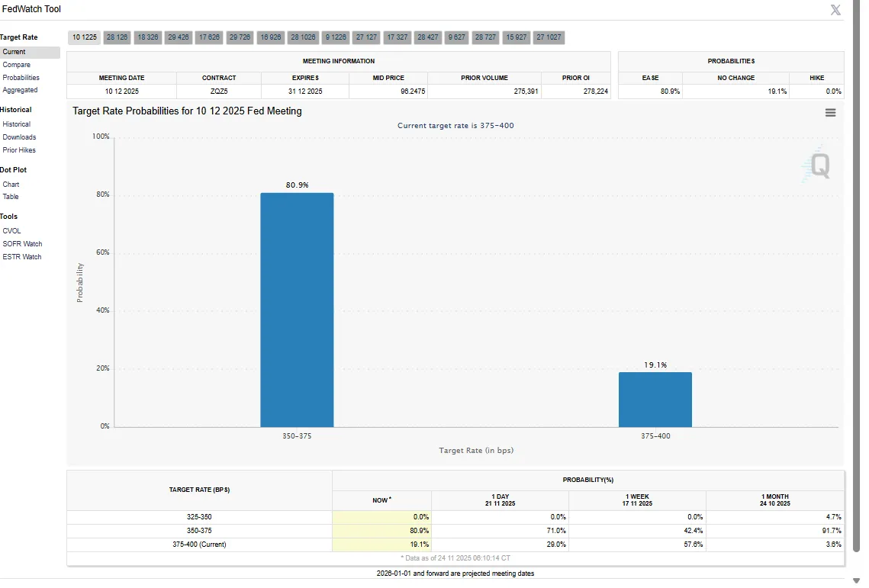Launch the CVOL tool
The image size is (869, 588).
(11, 231)
